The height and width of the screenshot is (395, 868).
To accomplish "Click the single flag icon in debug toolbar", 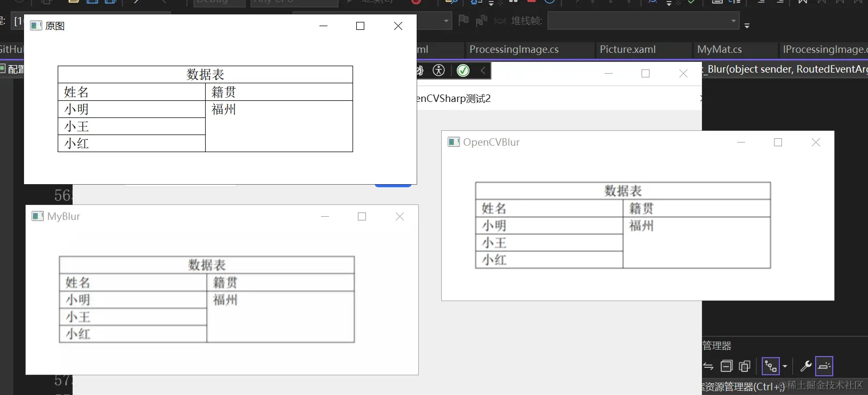I will (x=464, y=20).
